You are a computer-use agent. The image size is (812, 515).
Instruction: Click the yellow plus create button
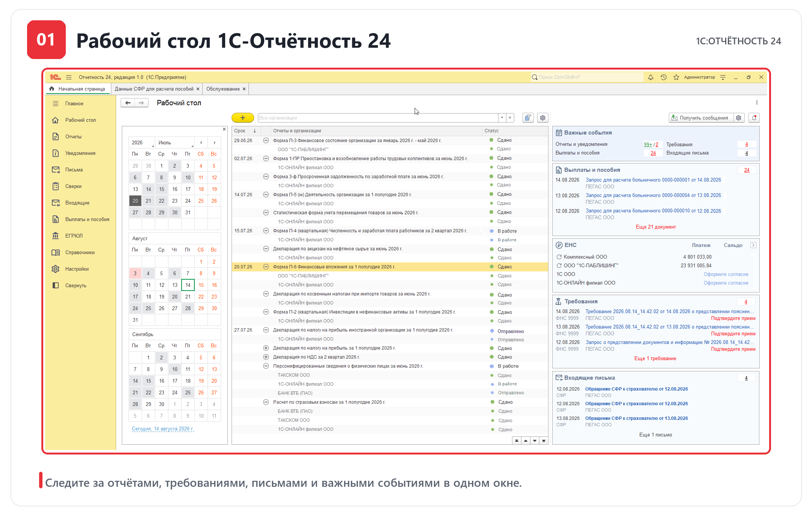coord(243,118)
